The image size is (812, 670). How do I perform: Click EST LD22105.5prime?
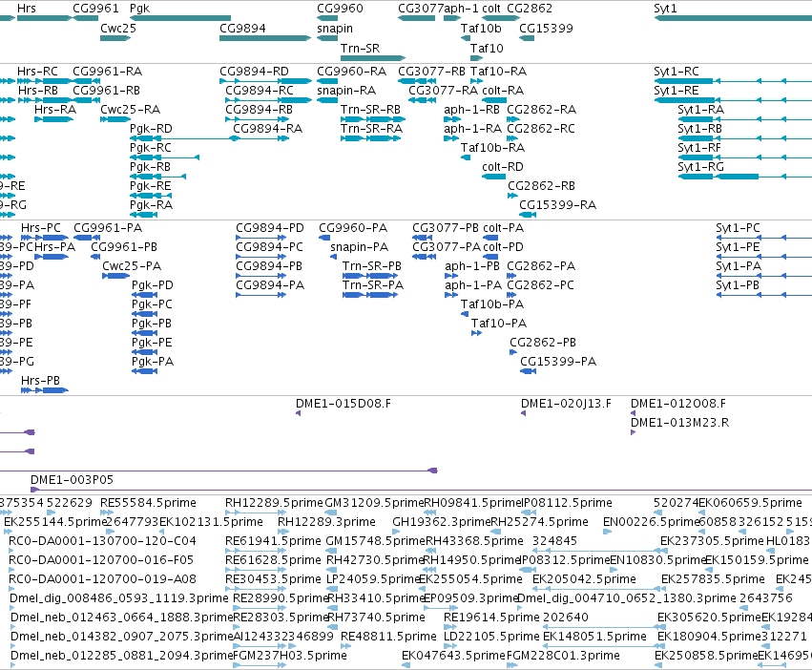pyautogui.click(x=491, y=637)
